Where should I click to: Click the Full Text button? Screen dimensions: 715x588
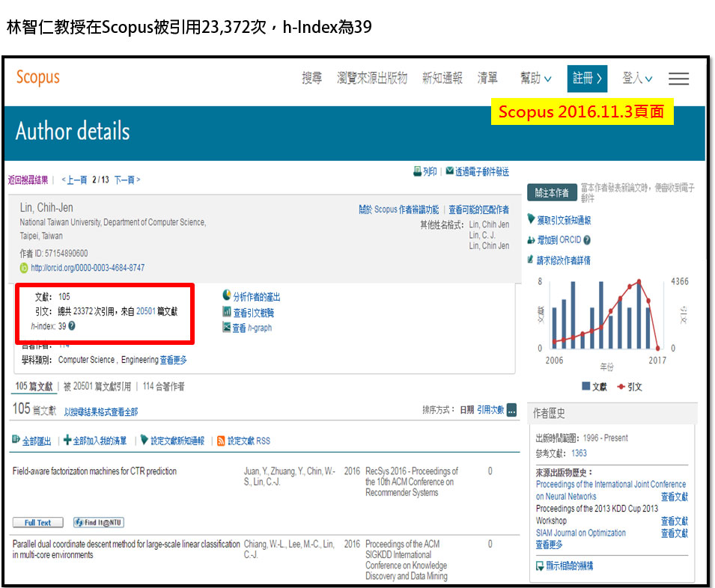tap(38, 522)
